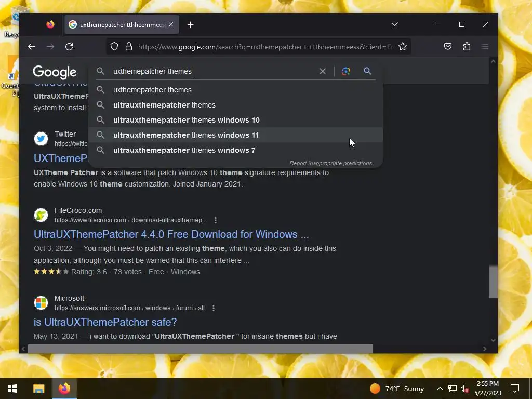Open the Extensions puzzle icon
This screenshot has width=532, height=399.
[467, 46]
